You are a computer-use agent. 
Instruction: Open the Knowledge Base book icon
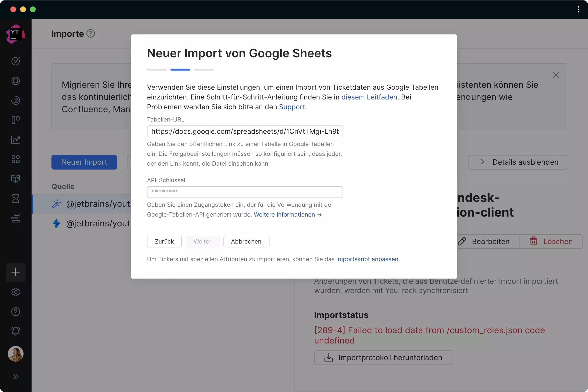15,179
